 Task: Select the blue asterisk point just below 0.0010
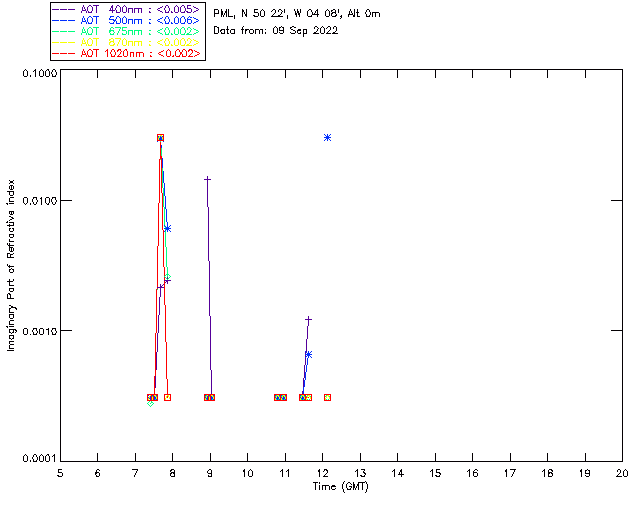(x=309, y=355)
